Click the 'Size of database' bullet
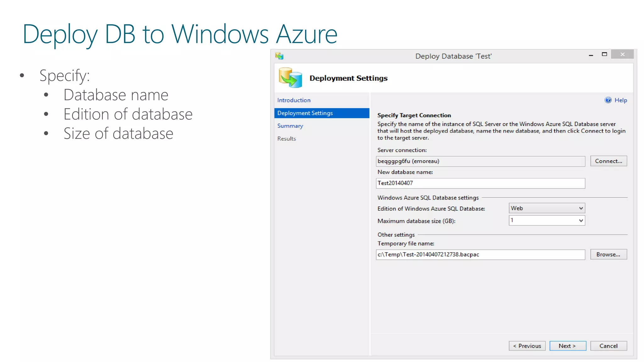This screenshot has height=362, width=644. pos(118,134)
